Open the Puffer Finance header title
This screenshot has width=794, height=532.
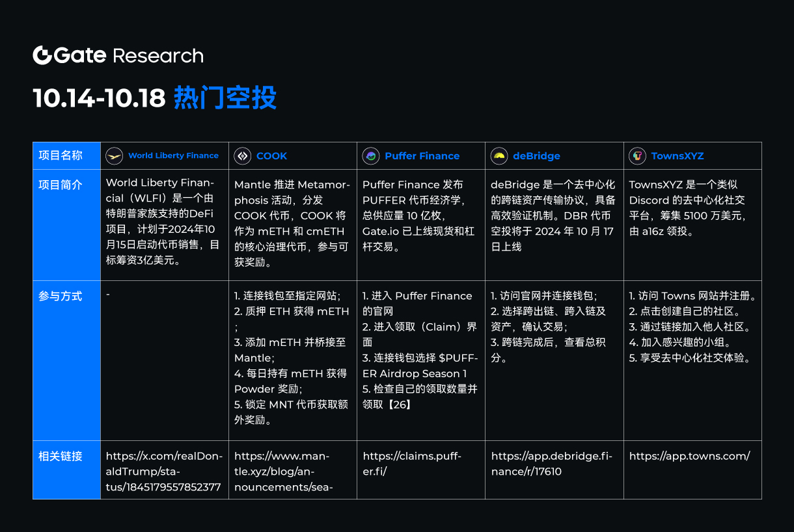(x=422, y=156)
